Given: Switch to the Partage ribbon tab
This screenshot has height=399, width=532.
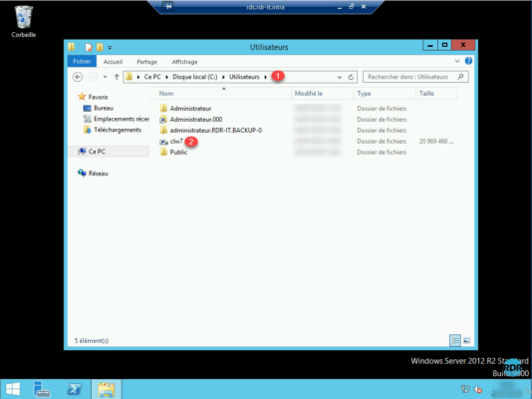Looking at the screenshot, I should point(146,62).
